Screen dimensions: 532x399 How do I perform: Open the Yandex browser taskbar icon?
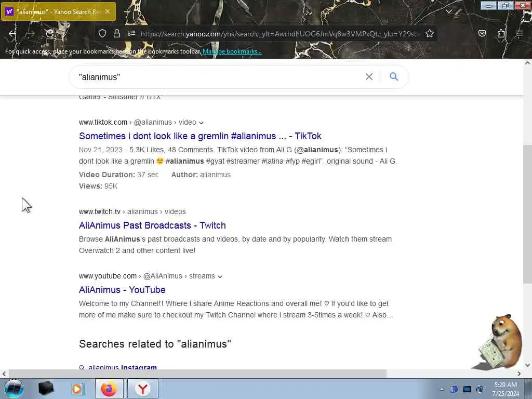(143, 389)
